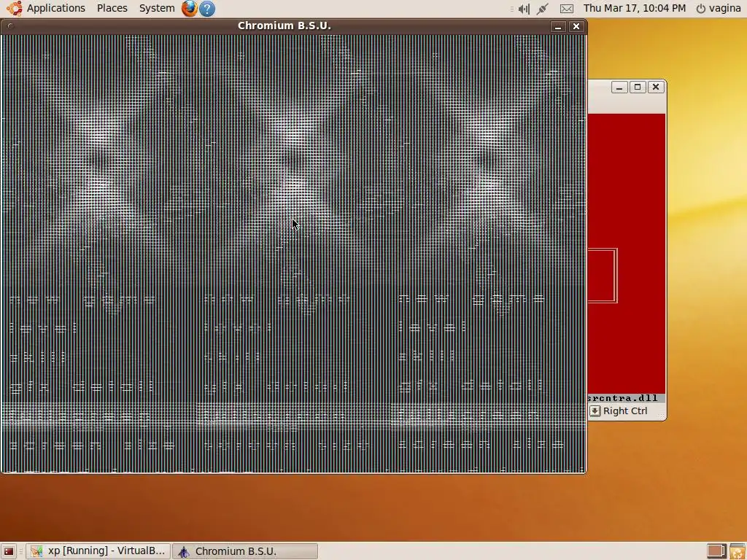747x560 pixels.
Task: Open the mail envelope indicator
Action: click(566, 9)
